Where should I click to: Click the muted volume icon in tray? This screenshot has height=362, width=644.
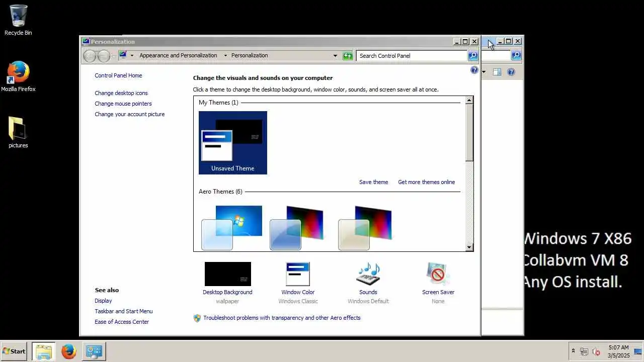click(596, 352)
